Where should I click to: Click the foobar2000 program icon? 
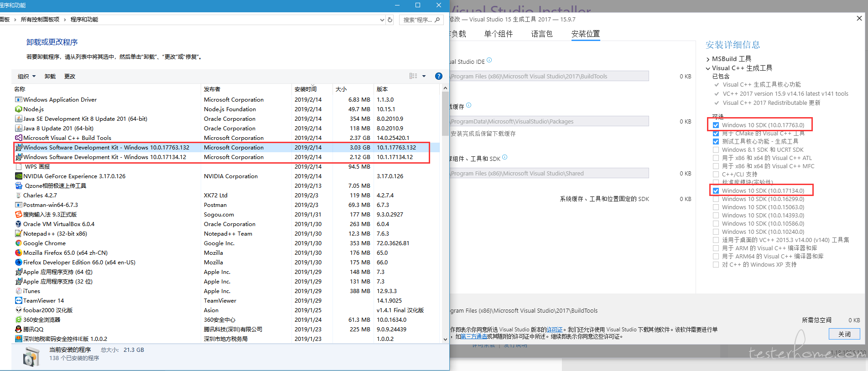coord(19,310)
